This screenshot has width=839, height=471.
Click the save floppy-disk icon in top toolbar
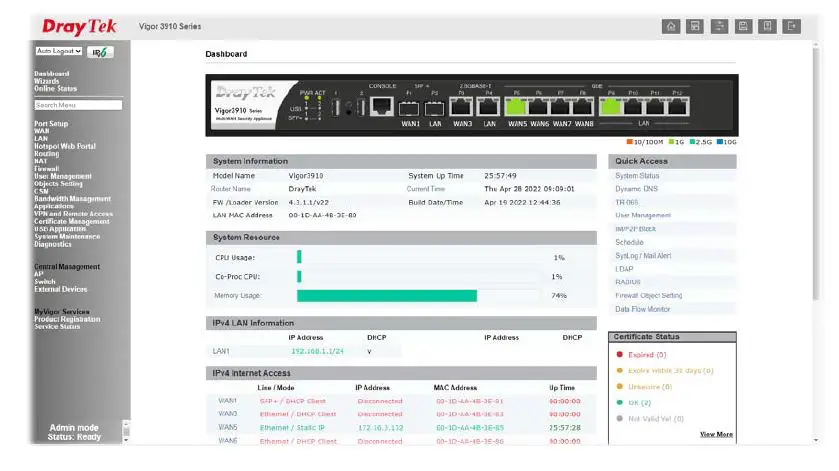pyautogui.click(x=743, y=26)
